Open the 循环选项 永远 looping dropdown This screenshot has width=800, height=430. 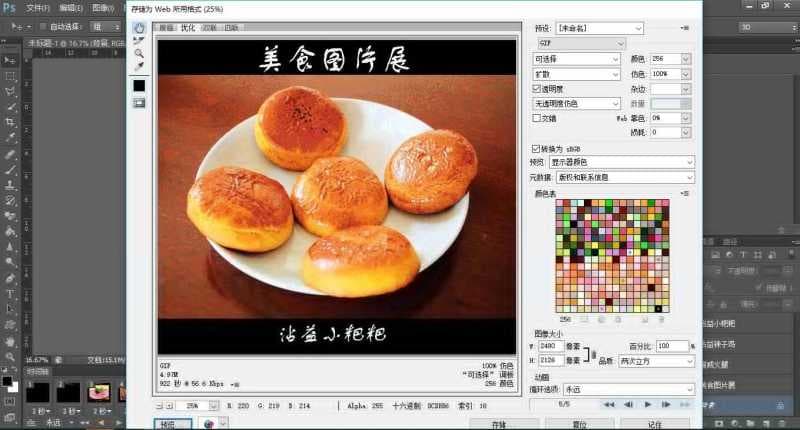click(x=629, y=389)
